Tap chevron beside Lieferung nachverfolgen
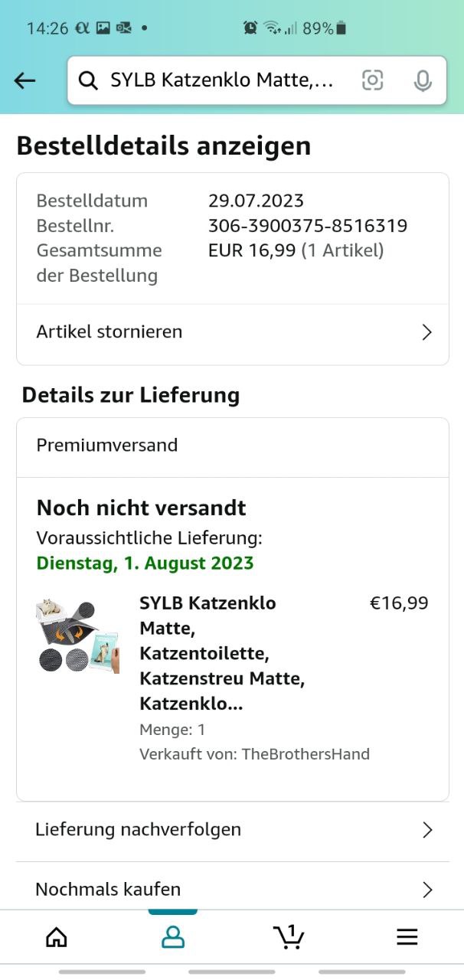Screen dimensions: 464x980 (x=427, y=830)
